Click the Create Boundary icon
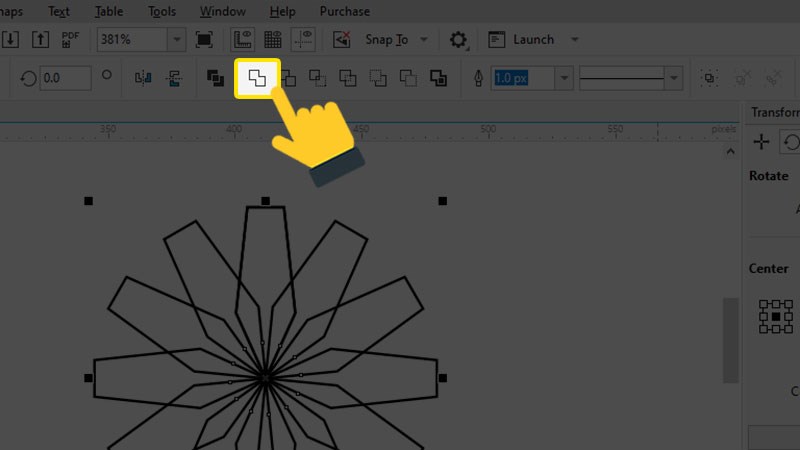This screenshot has width=800, height=450. (x=438, y=78)
